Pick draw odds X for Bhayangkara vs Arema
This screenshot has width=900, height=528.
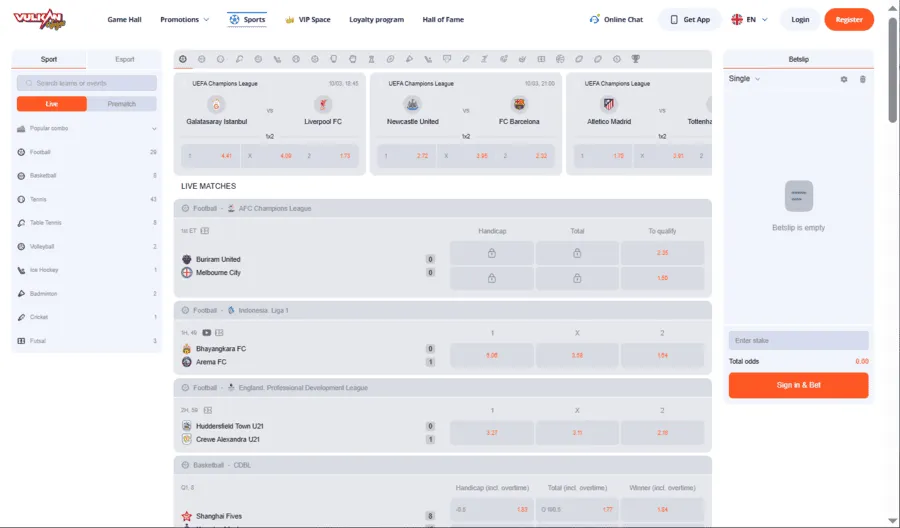577,355
